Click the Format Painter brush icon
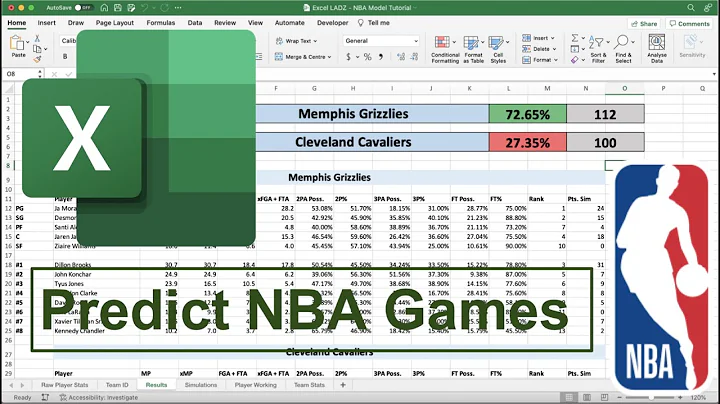This screenshot has width=720, height=404. 37,59
